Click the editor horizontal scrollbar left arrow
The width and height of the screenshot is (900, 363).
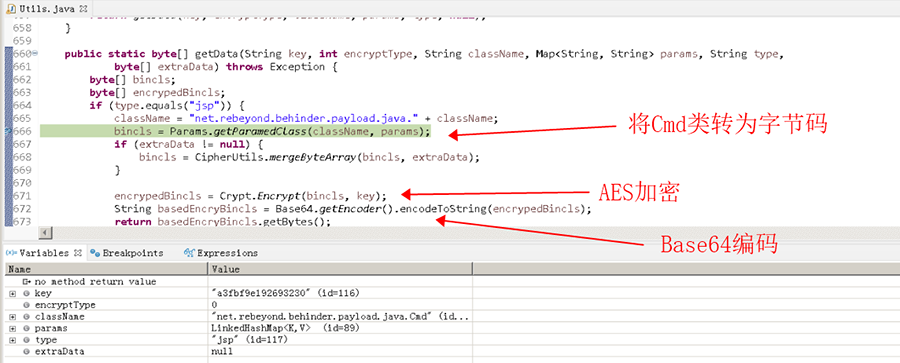[45, 233]
